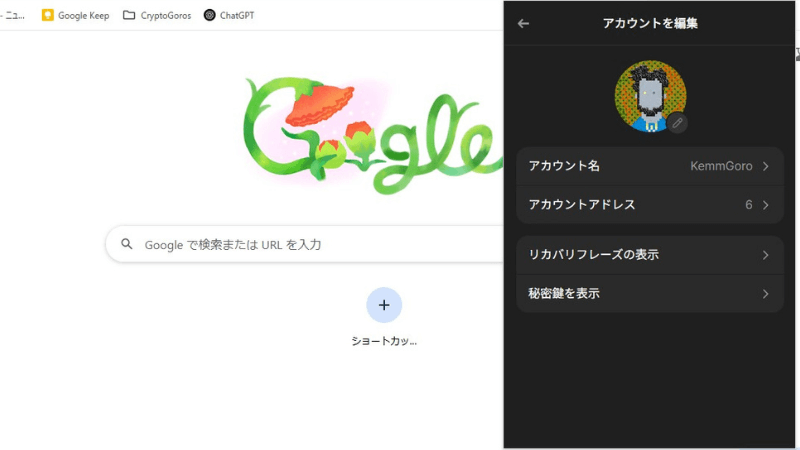Click the アカウントを編集 panel title
This screenshot has width=800, height=450.
(x=650, y=23)
